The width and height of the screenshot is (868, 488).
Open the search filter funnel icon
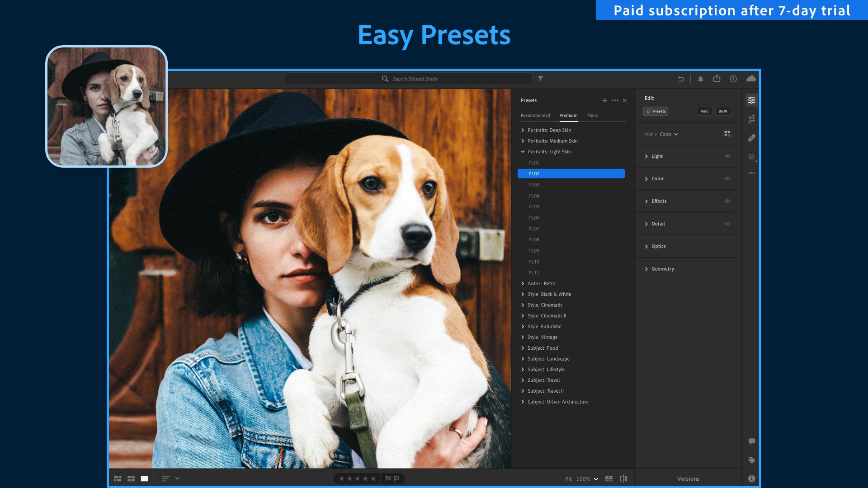click(x=540, y=79)
